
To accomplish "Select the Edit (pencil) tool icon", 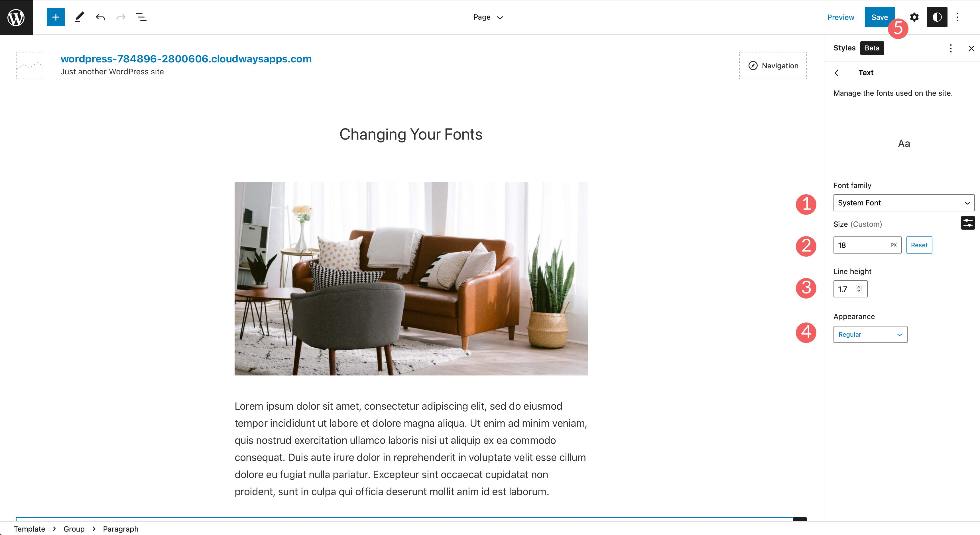I will tap(78, 17).
